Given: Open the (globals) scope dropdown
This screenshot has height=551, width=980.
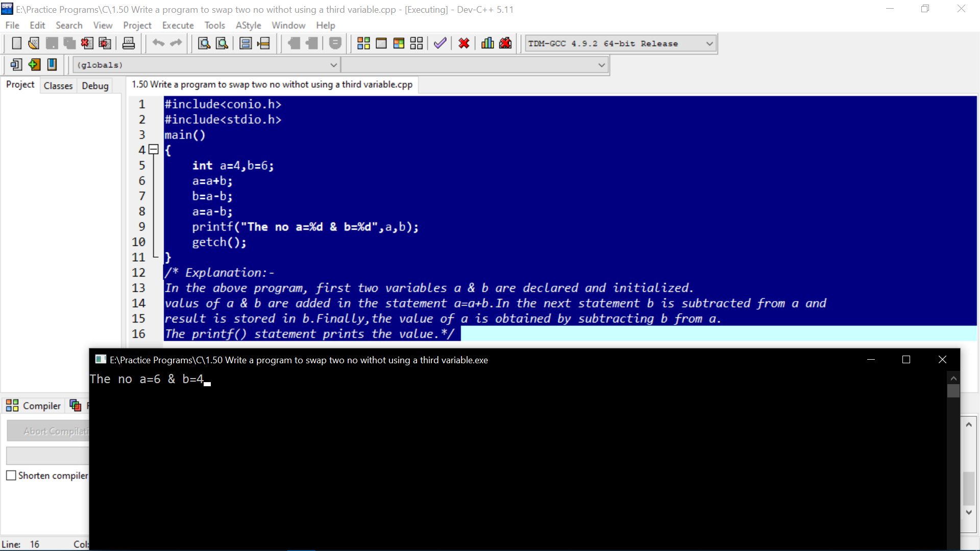Looking at the screenshot, I should (207, 65).
